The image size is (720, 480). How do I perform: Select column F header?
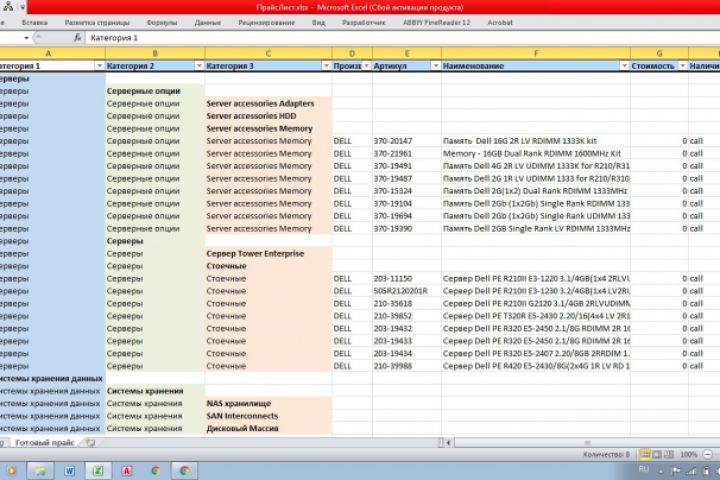click(535, 53)
